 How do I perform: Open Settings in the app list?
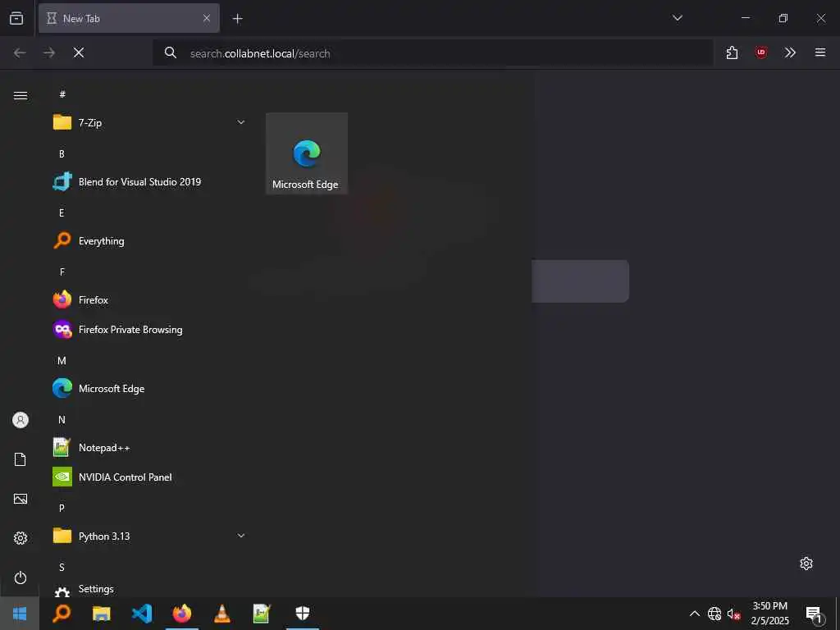click(x=149, y=589)
